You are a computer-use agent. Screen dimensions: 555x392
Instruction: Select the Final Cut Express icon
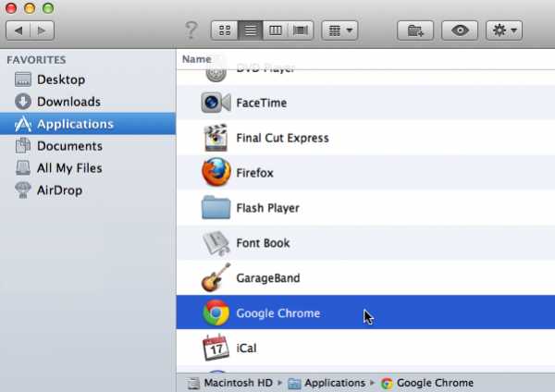click(x=216, y=138)
